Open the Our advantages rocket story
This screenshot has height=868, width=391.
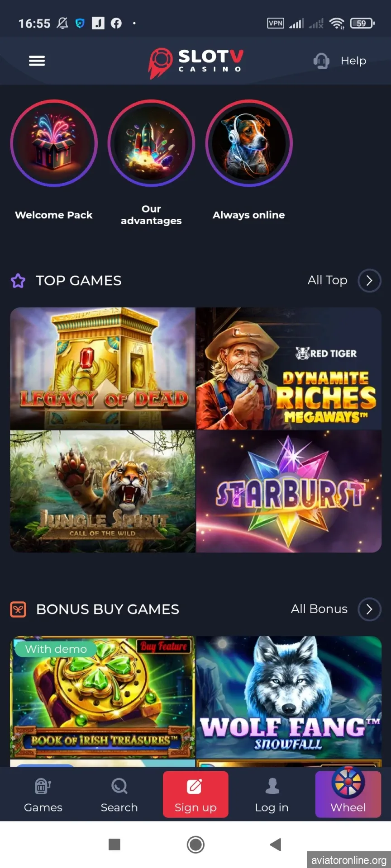coord(151,143)
